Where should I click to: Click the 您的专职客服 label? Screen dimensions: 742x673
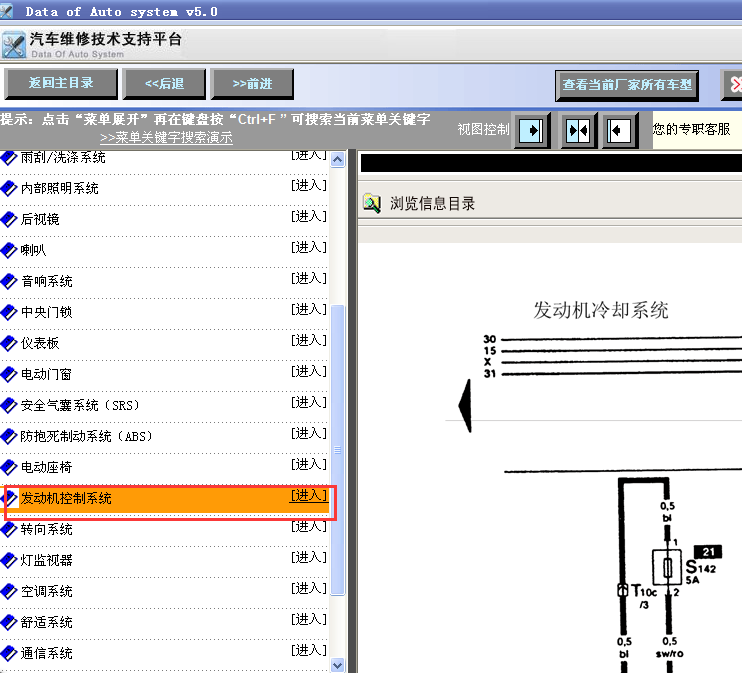(691, 129)
